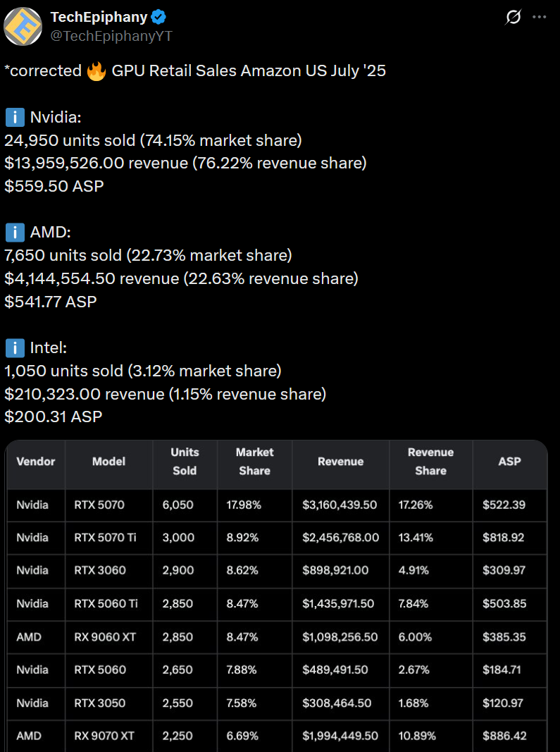Image resolution: width=560 pixels, height=752 pixels.
Task: Open the three-dot more options menu
Action: (x=540, y=17)
